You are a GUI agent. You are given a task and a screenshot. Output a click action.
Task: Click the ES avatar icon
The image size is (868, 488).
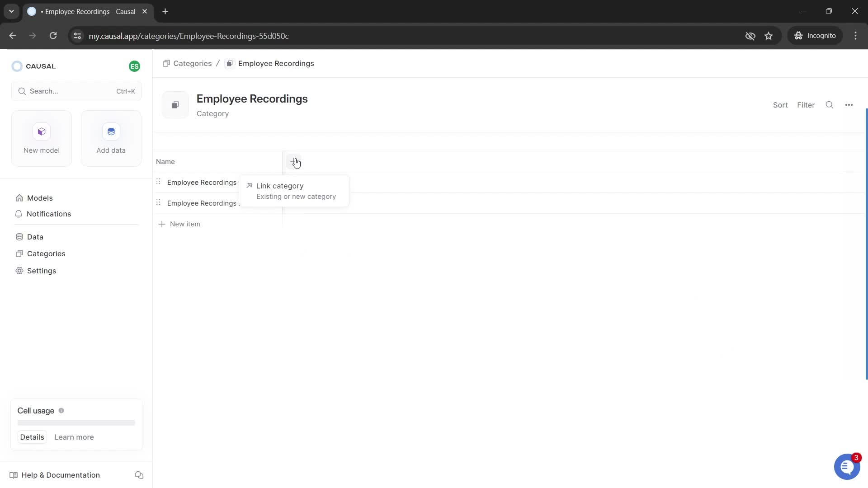(x=134, y=66)
